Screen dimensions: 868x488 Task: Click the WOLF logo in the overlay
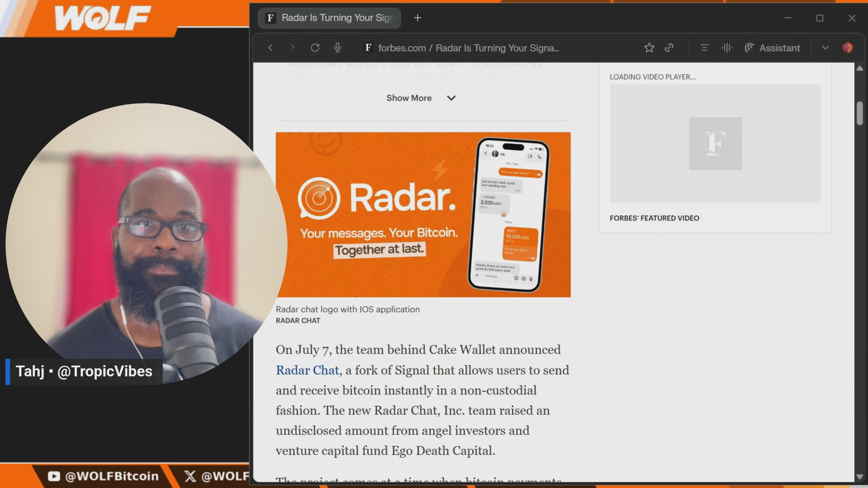click(103, 18)
